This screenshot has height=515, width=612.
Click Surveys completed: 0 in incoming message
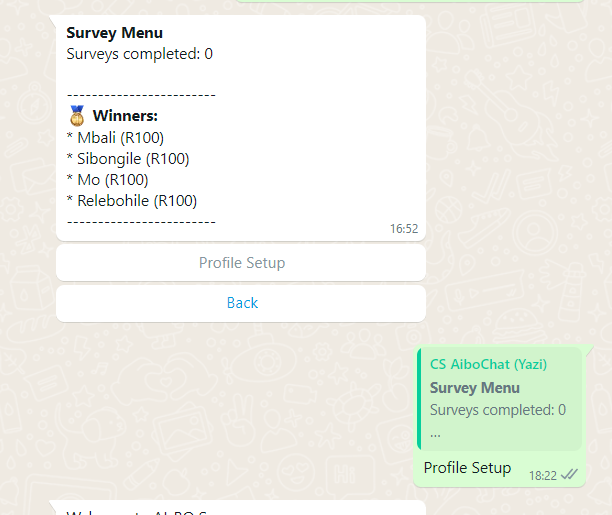pos(139,54)
